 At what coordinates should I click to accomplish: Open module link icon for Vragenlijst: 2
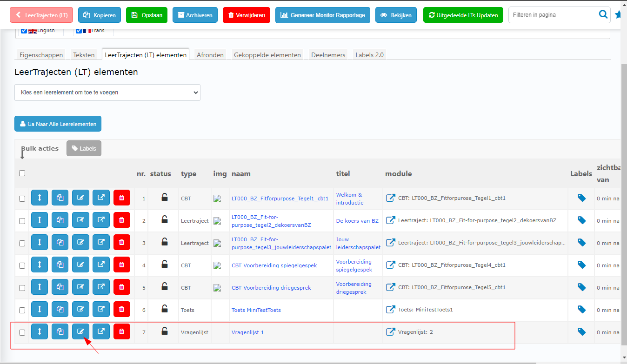pyautogui.click(x=391, y=332)
